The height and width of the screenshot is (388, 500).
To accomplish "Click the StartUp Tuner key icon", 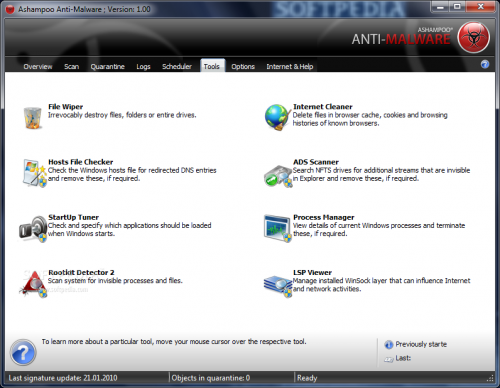I will (33, 229).
